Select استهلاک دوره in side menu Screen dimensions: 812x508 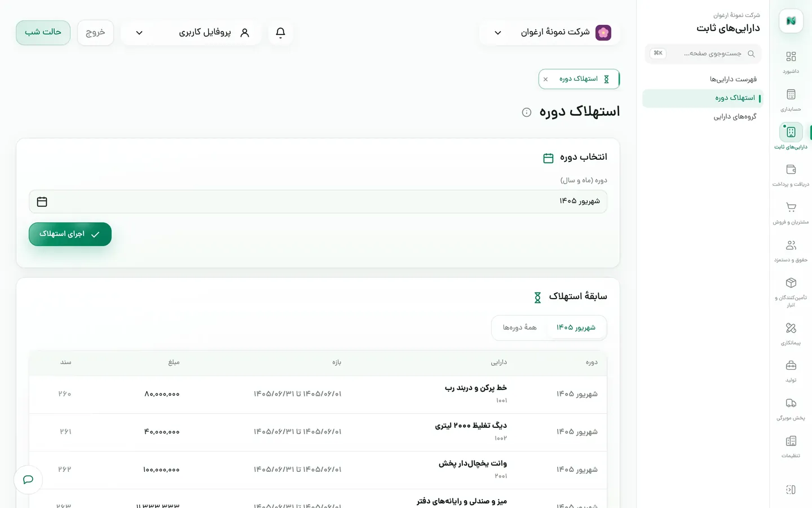(703, 98)
